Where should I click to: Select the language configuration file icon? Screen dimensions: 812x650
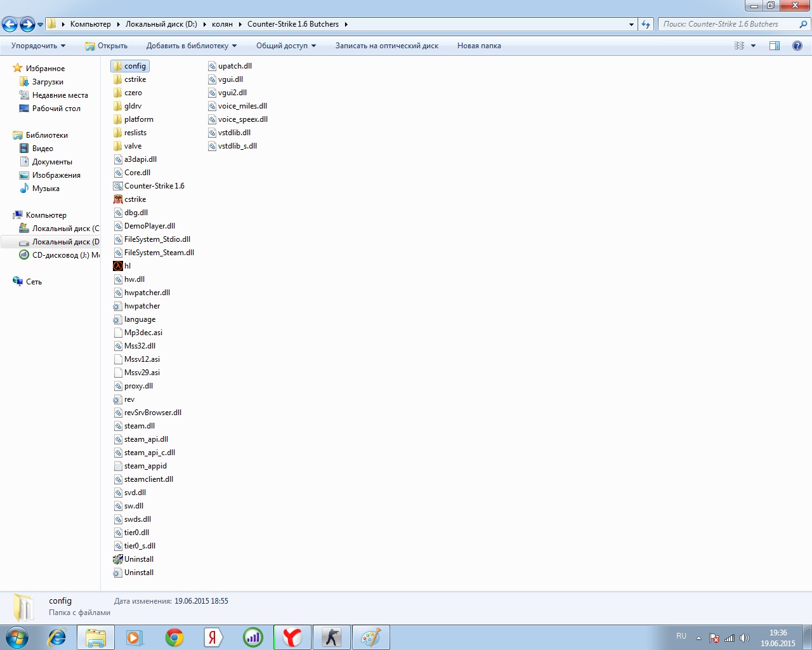tap(117, 319)
